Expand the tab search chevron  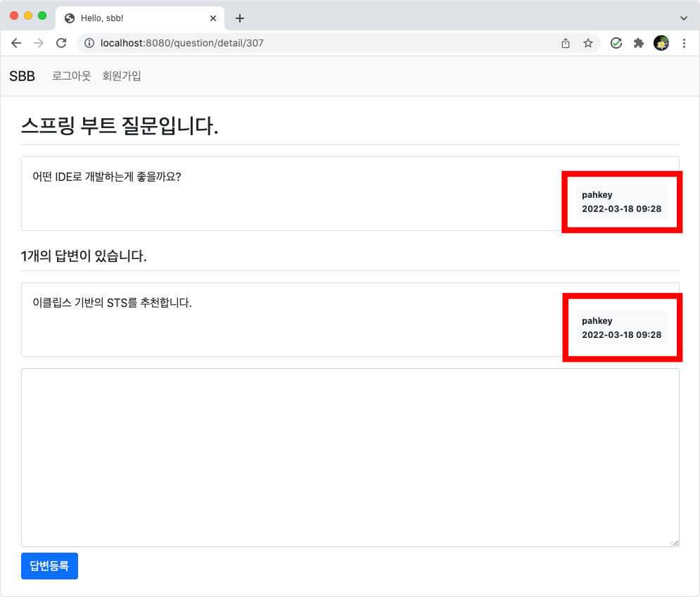click(x=684, y=18)
